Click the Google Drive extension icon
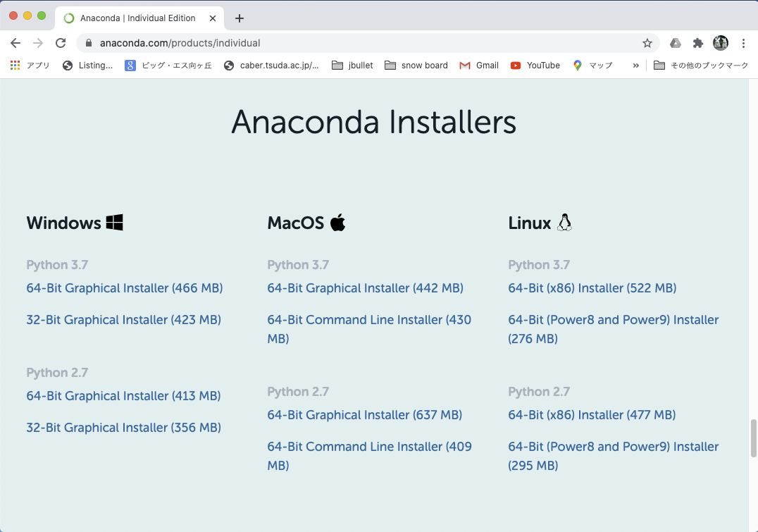 [x=676, y=43]
